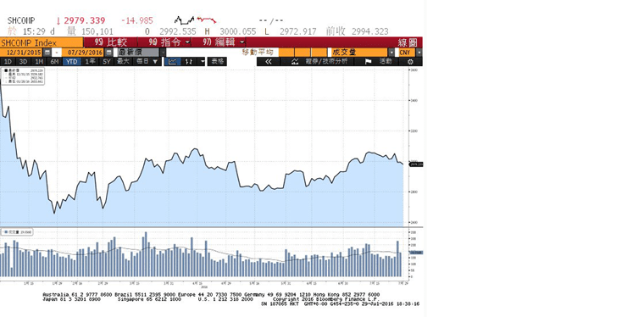This screenshot has height=317, width=644.
Task: Select the 6M range tab
Action: coord(54,62)
